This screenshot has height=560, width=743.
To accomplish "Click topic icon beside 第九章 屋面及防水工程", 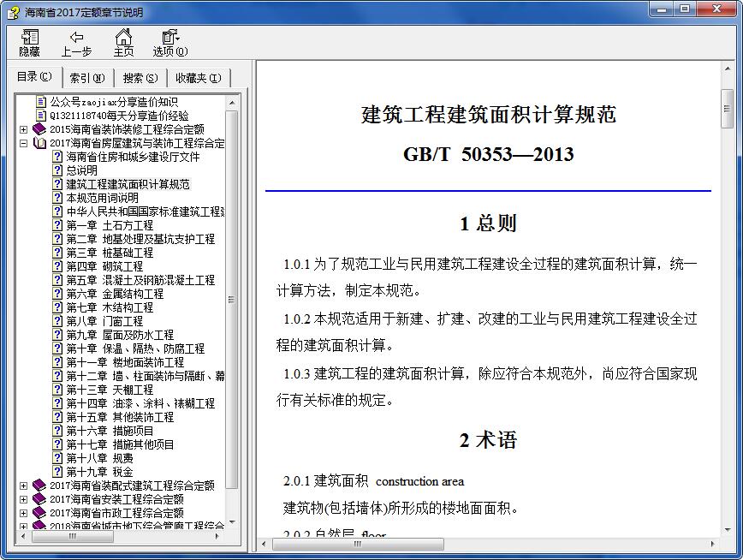I will click(x=57, y=335).
